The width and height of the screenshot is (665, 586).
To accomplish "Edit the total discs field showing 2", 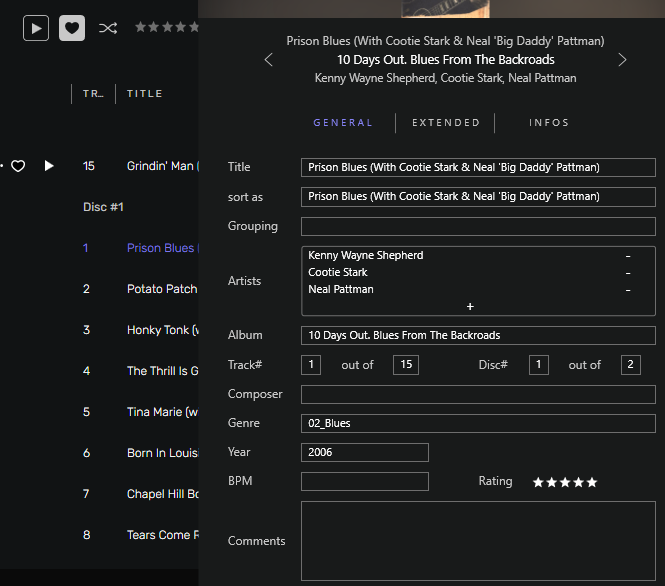I will (x=631, y=365).
